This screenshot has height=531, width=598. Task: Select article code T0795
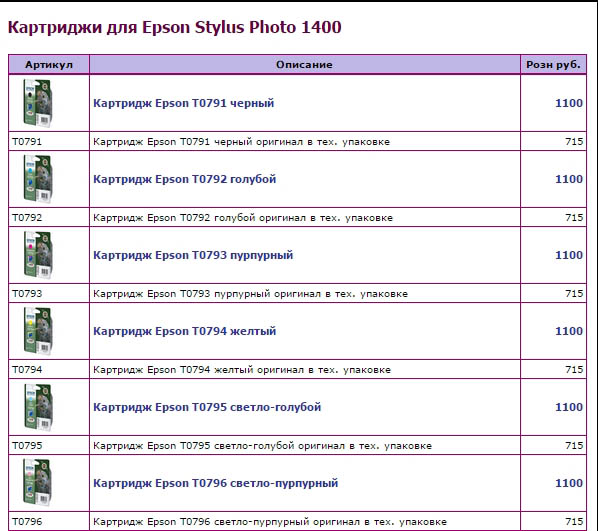click(27, 445)
